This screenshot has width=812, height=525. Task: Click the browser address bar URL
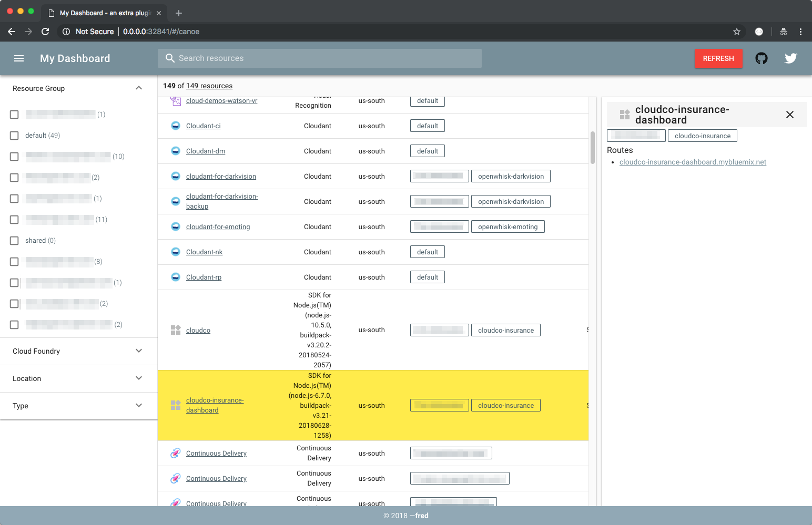(161, 32)
